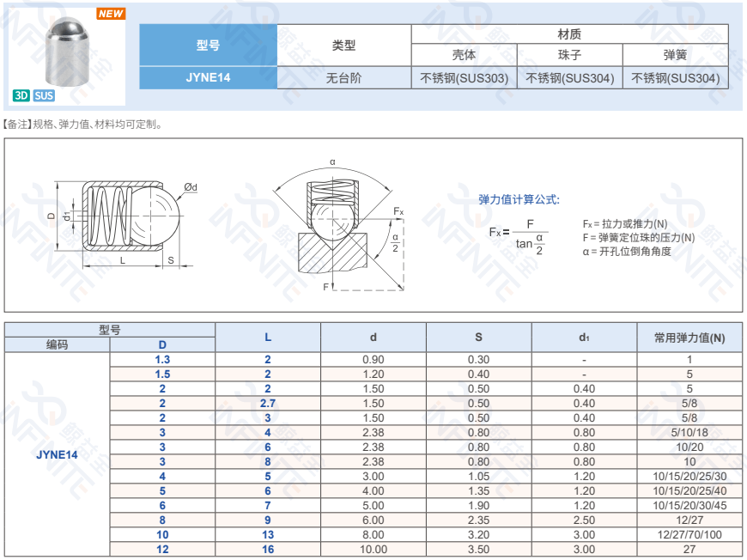Viewport: 747px width, 560px height.
Task: Click the spring plunger cross-section dimension drawing
Action: 120,222
